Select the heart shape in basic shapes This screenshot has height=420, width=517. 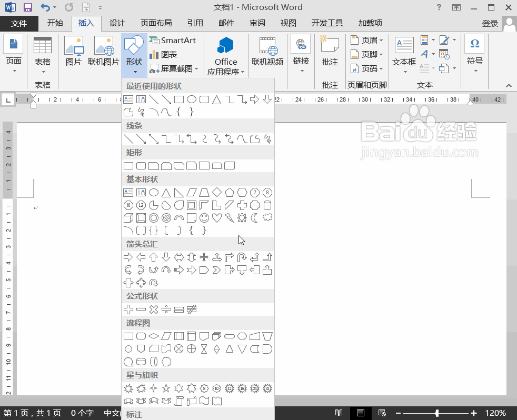coord(217,218)
